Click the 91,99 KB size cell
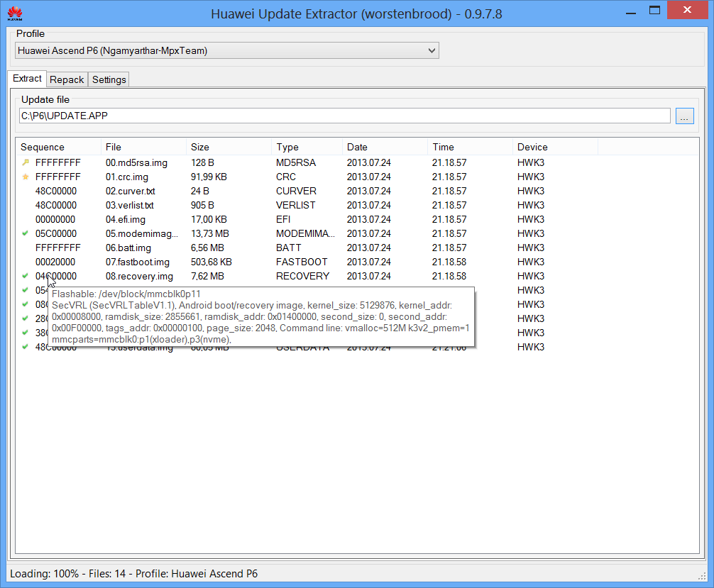This screenshot has width=714, height=588. point(209,177)
